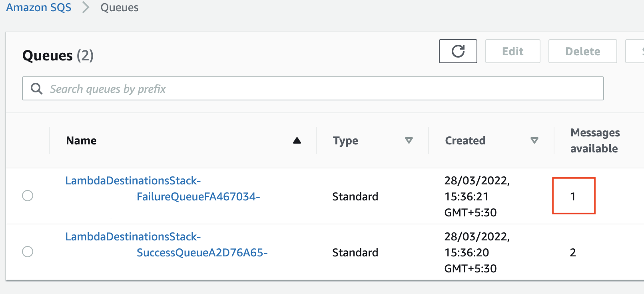Select the FailureQueue radio button
This screenshot has height=294, width=644.
pyautogui.click(x=28, y=196)
